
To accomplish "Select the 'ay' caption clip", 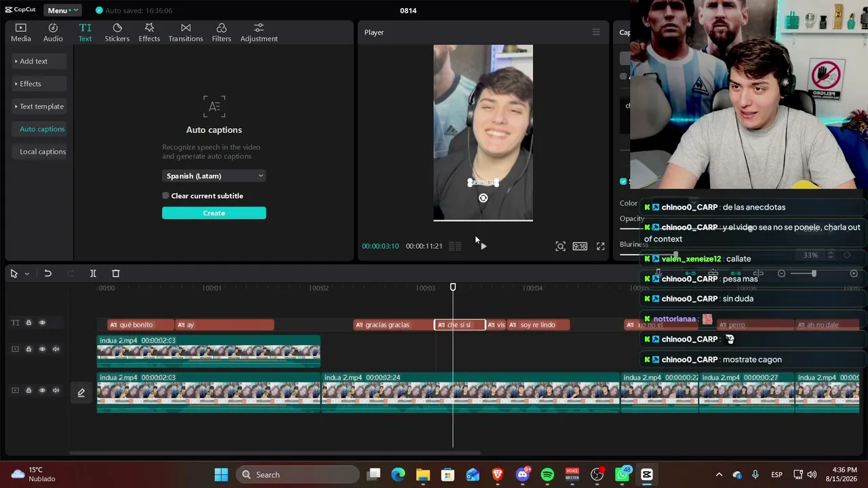I will tap(224, 325).
